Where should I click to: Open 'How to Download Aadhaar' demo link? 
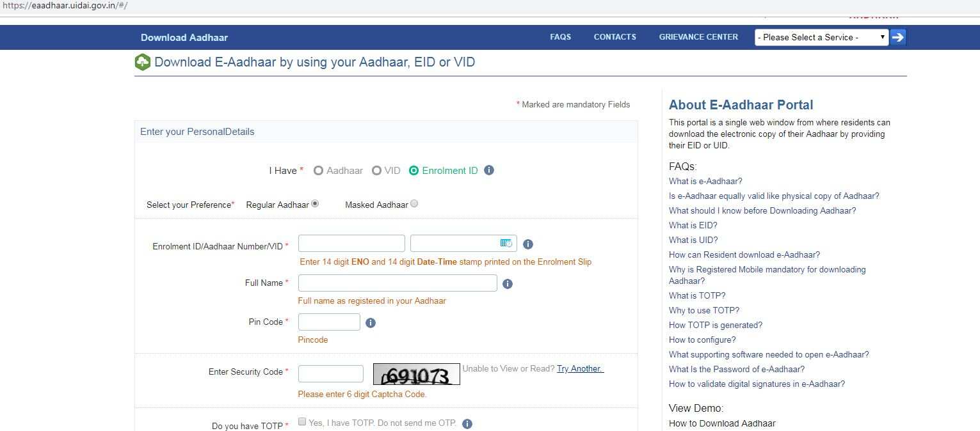click(x=722, y=423)
